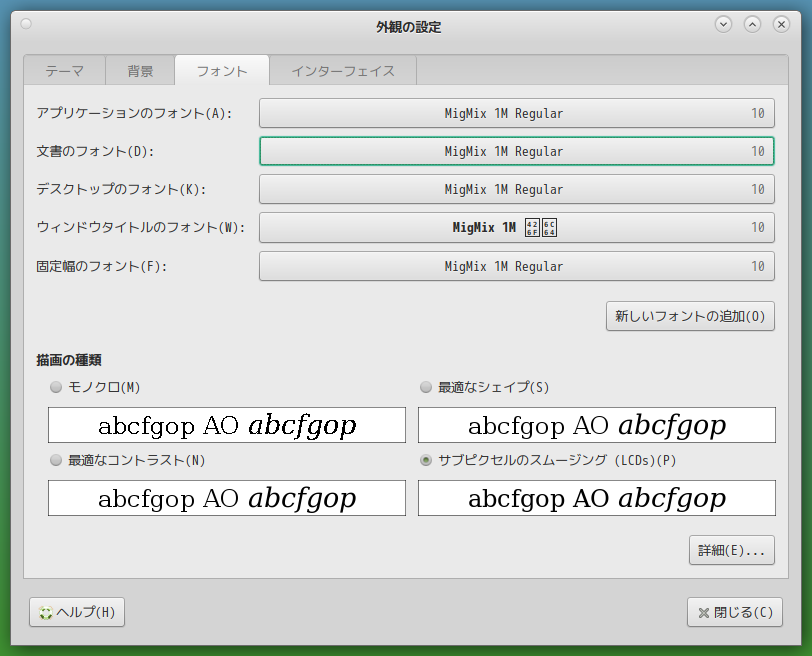812x656 pixels.
Task: Open the 背景 tab
Action: [x=140, y=70]
